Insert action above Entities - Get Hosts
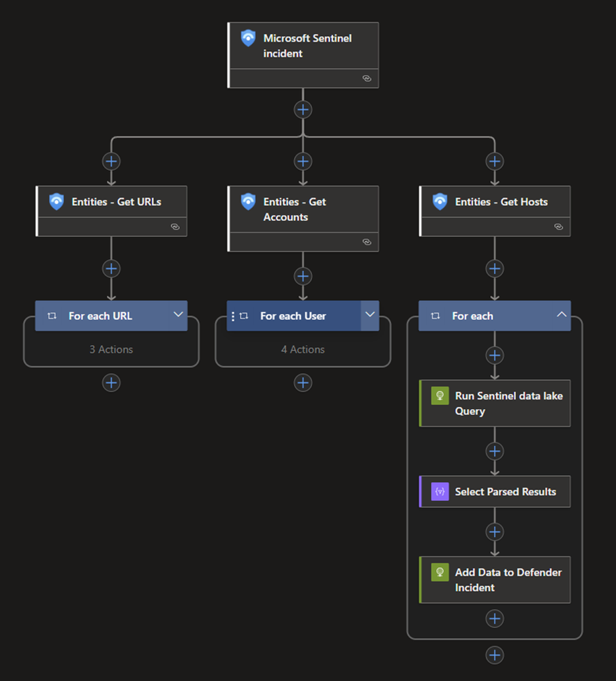The height and width of the screenshot is (681, 616). [x=495, y=162]
